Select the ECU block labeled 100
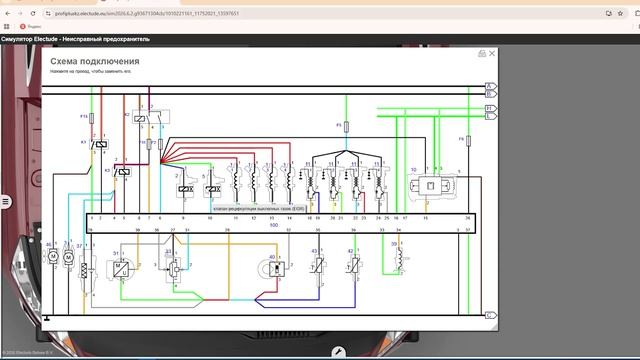This screenshot has width=640, height=360. pos(281,224)
